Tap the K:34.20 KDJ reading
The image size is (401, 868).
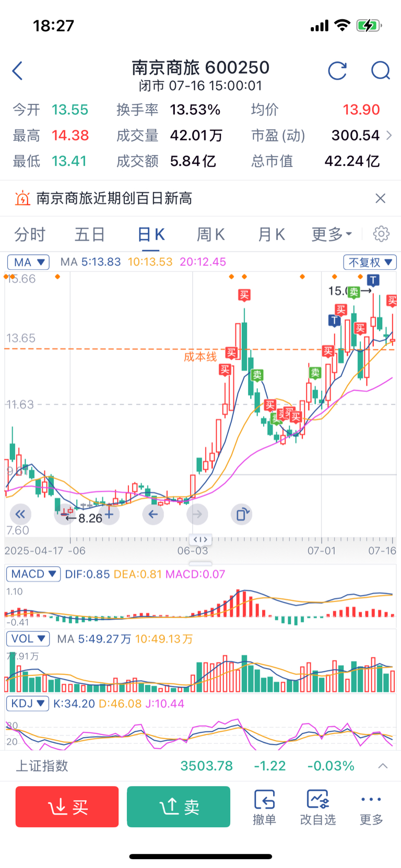74,704
